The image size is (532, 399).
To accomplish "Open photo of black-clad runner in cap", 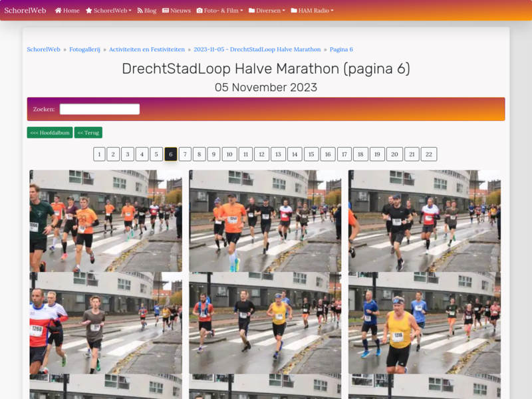I will tap(424, 221).
